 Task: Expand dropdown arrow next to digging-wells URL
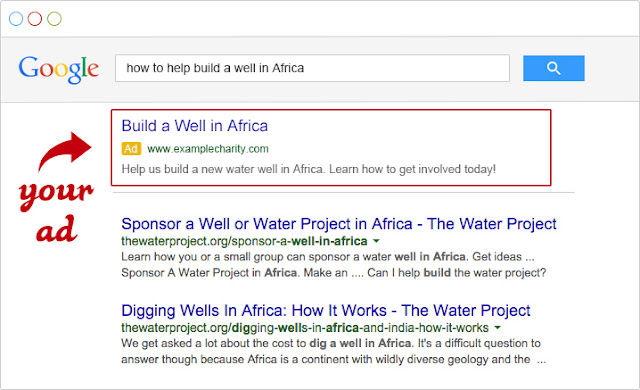(497, 328)
